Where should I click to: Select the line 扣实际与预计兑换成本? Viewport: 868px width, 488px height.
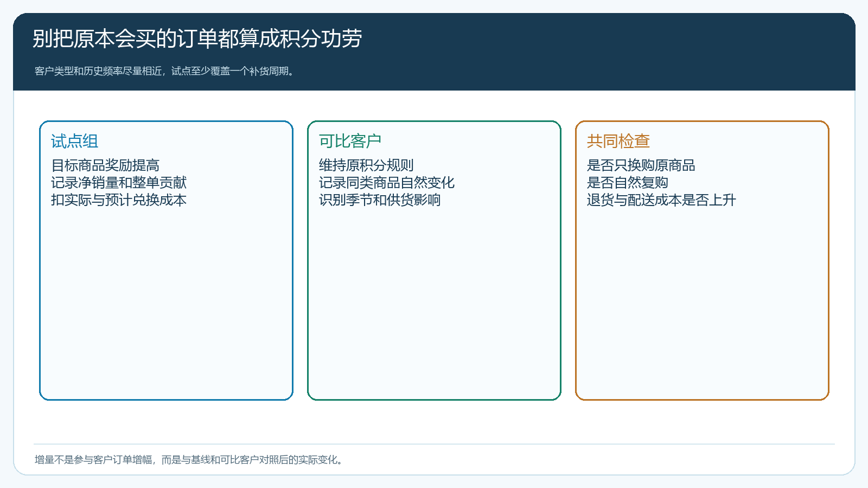click(x=119, y=200)
